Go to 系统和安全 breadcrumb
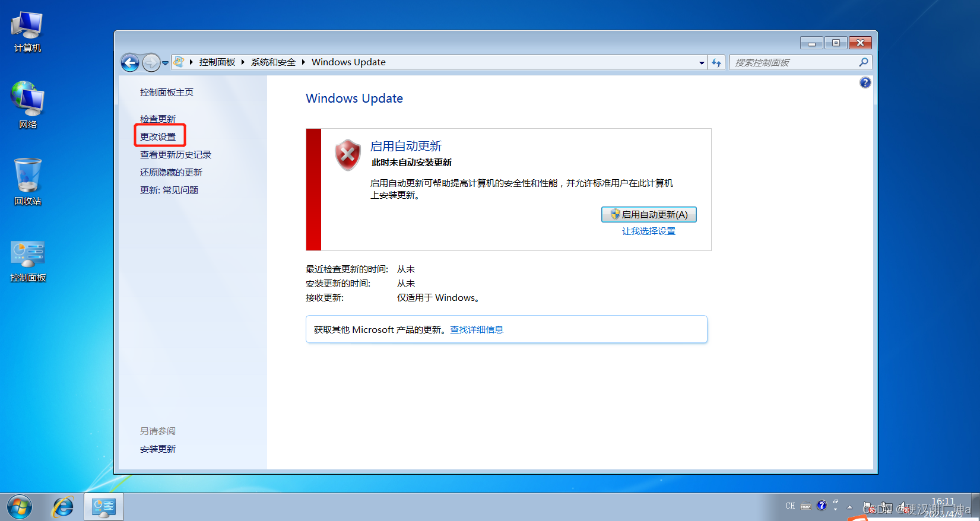 [273, 62]
